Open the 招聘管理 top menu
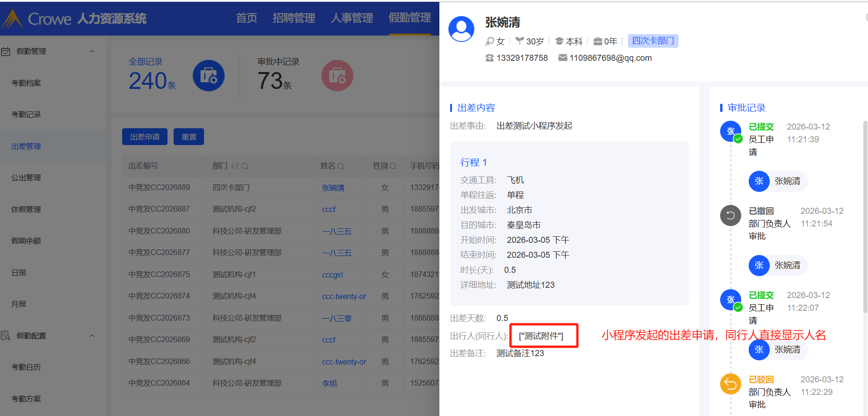Image resolution: width=868 pixels, height=416 pixels. (x=294, y=18)
